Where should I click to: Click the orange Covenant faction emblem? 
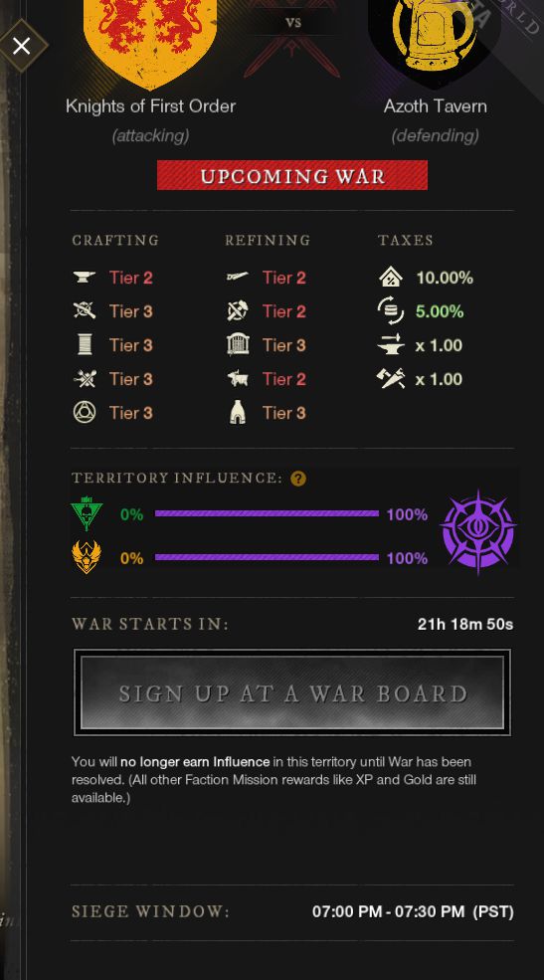click(87, 557)
